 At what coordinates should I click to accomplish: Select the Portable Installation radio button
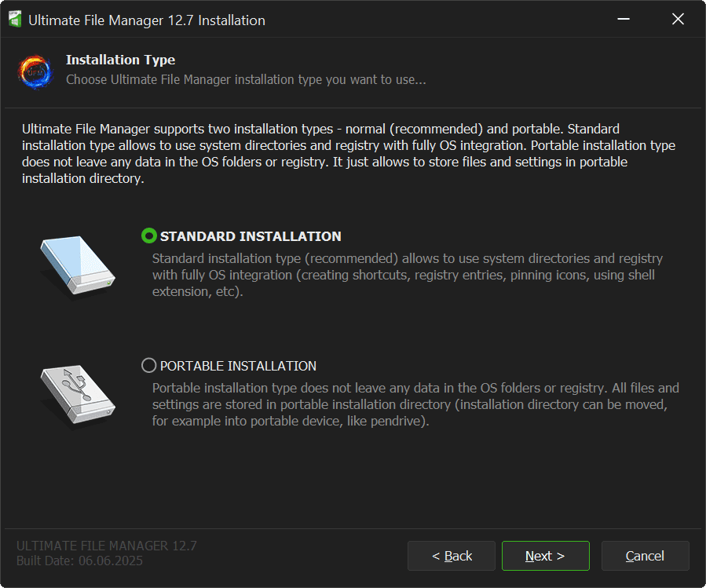click(148, 366)
